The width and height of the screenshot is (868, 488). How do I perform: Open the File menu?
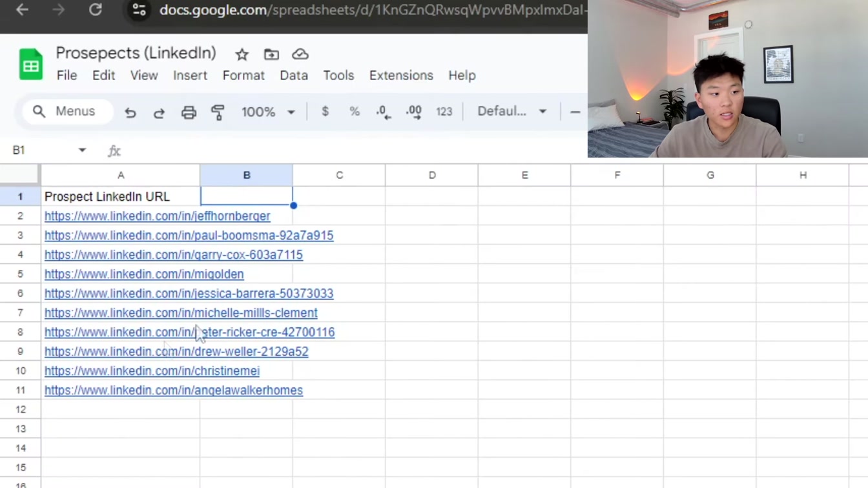(67, 76)
